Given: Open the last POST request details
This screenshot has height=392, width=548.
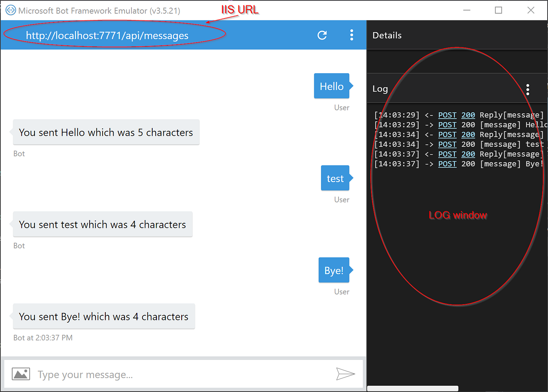Looking at the screenshot, I should click(x=447, y=164).
